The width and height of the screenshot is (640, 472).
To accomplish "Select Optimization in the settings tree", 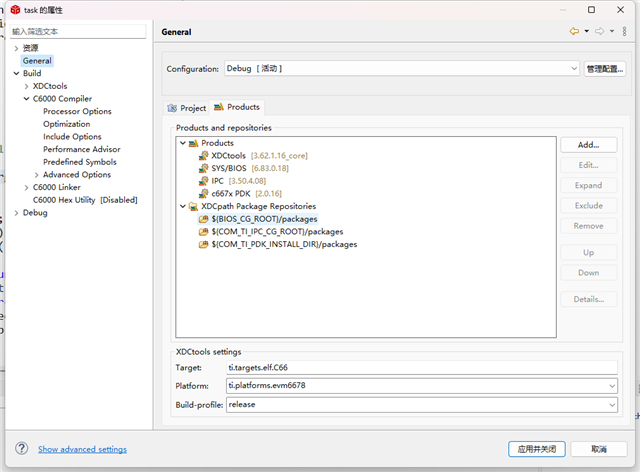I will pos(66,124).
